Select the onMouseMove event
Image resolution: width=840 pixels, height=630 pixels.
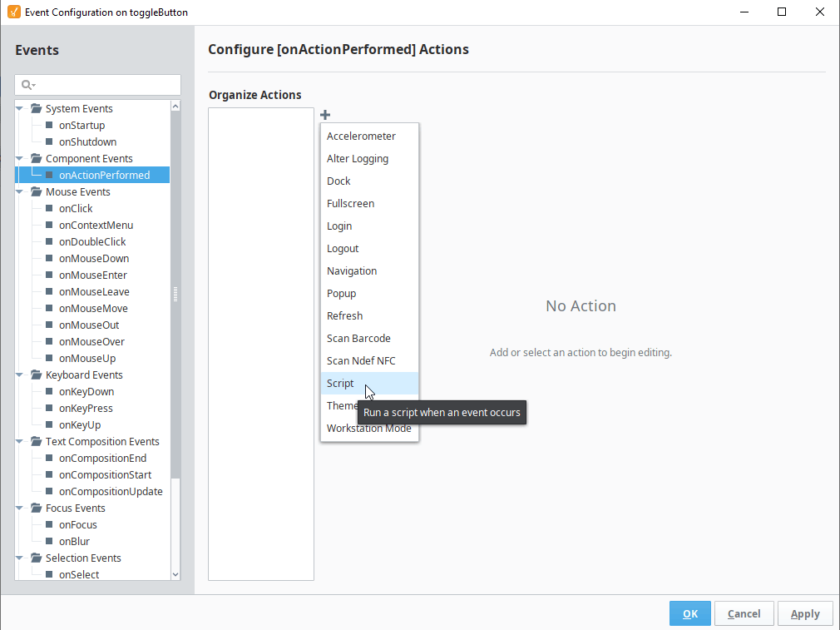coord(93,308)
